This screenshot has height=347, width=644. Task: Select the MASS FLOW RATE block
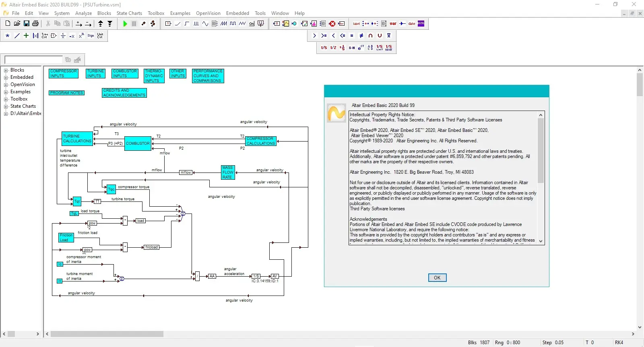coord(228,172)
